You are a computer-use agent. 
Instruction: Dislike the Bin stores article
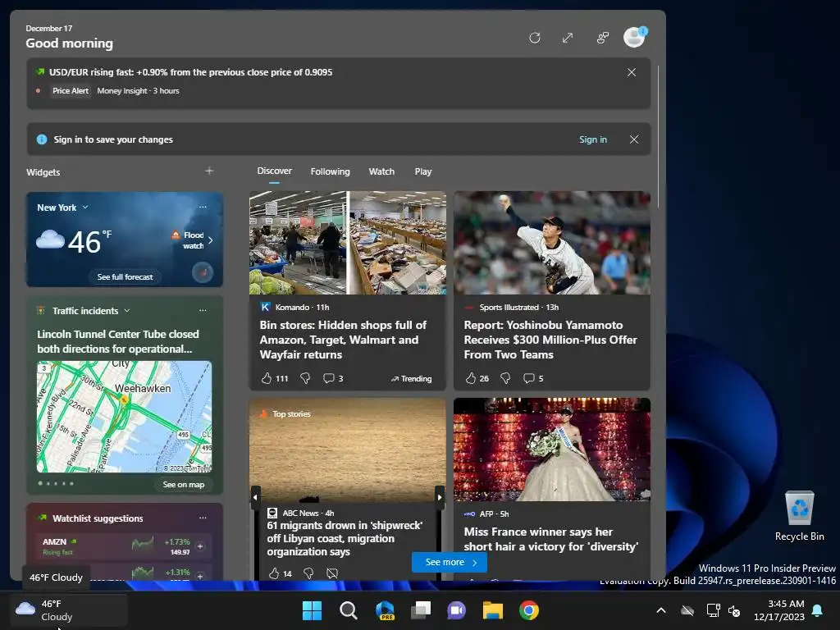(305, 378)
